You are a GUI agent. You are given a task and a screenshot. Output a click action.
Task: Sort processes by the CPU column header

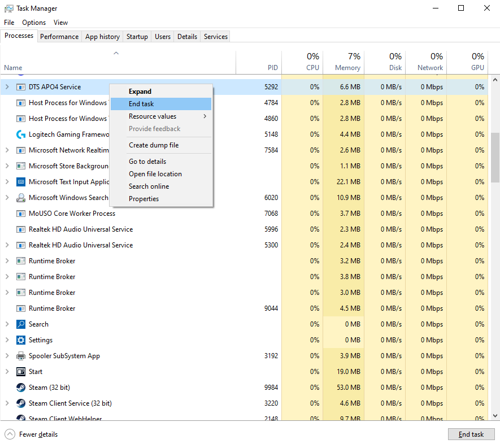click(x=302, y=62)
